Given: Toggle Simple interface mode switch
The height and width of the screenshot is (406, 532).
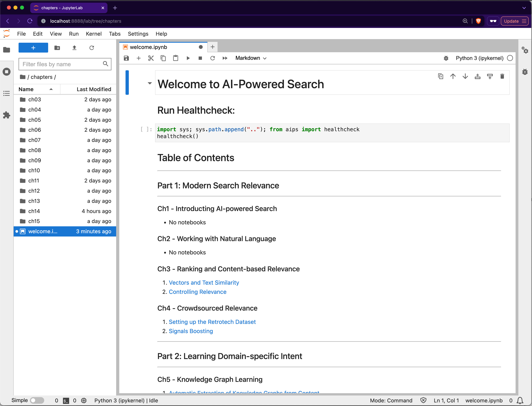Looking at the screenshot, I should tap(37, 400).
